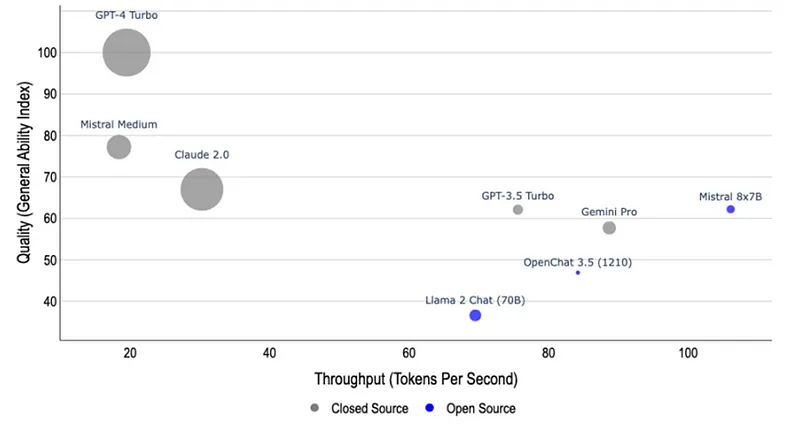The width and height of the screenshot is (786, 426).
Task: Click the Mistral 8x7B text label
Action: (730, 196)
